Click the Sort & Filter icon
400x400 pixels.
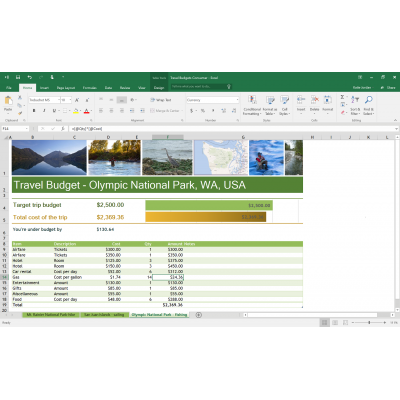pos(355,105)
